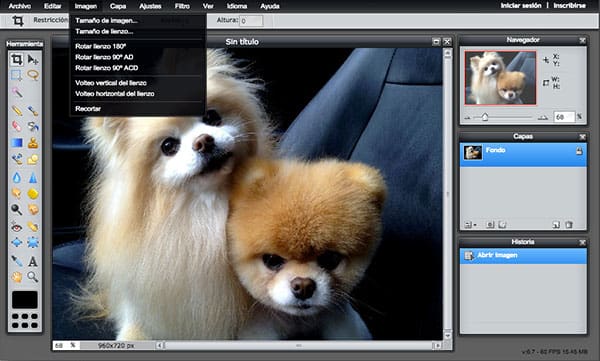The width and height of the screenshot is (600, 361).
Task: Select the Paint Bucket tool
Action: coord(33,126)
